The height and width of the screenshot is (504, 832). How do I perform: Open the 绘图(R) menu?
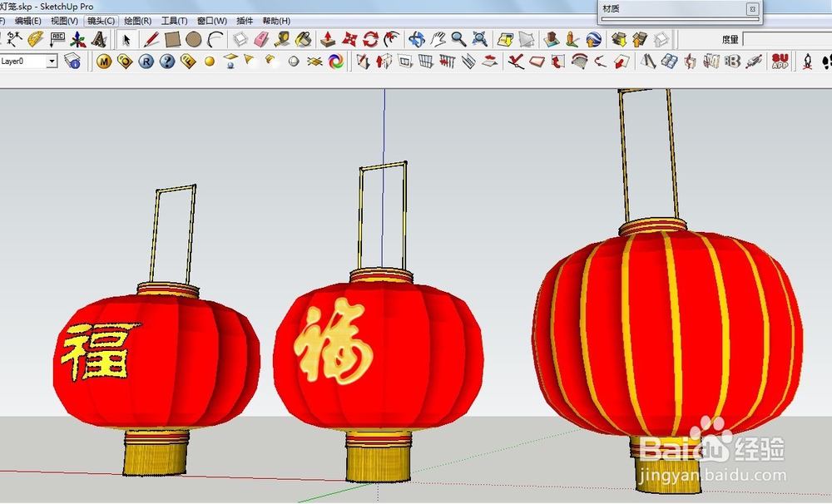[x=138, y=21]
